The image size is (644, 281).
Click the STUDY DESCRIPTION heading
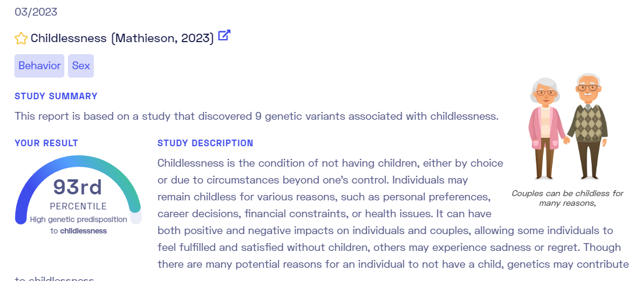206,143
